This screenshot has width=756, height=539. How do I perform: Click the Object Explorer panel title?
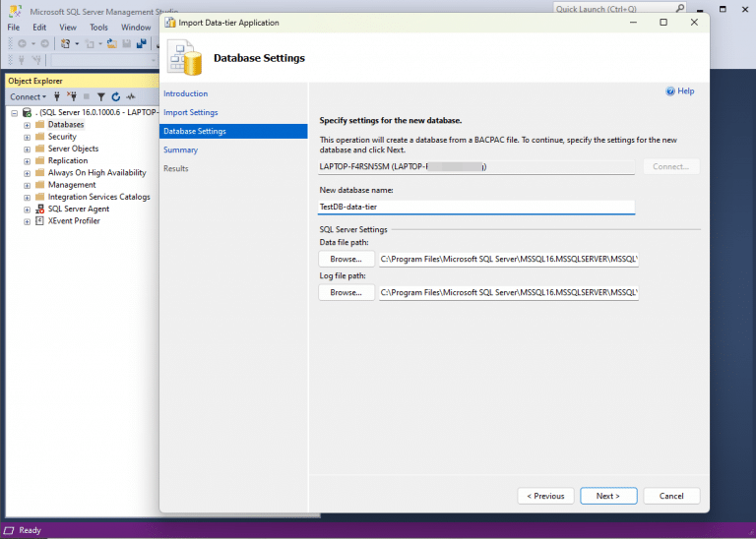[x=35, y=81]
